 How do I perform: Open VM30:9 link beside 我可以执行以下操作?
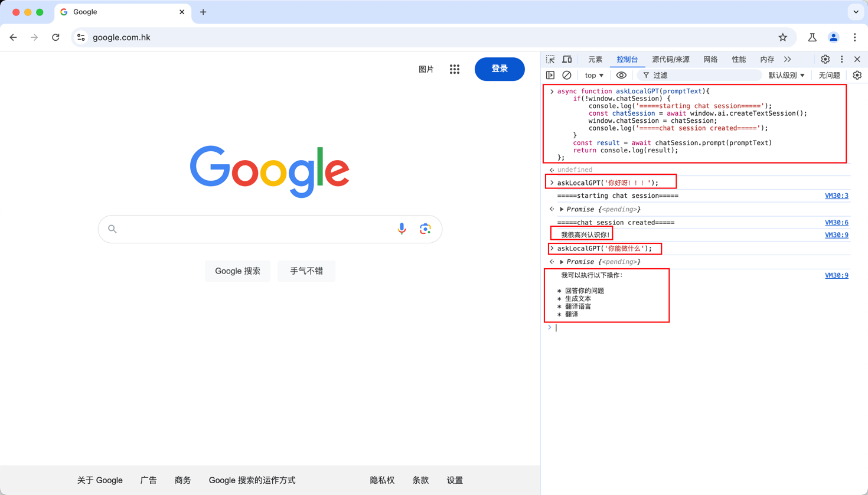[837, 275]
